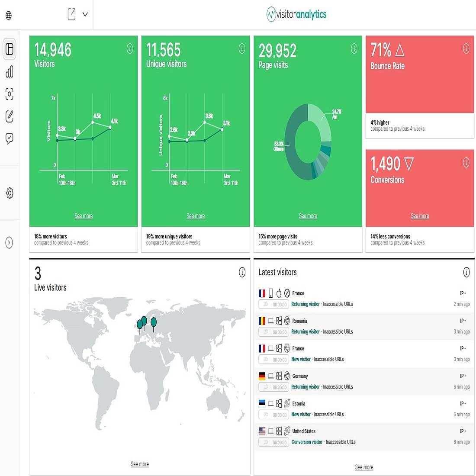The height and width of the screenshot is (476, 476).
Task: Open the settings gear in the sidebar
Action: click(x=9, y=193)
